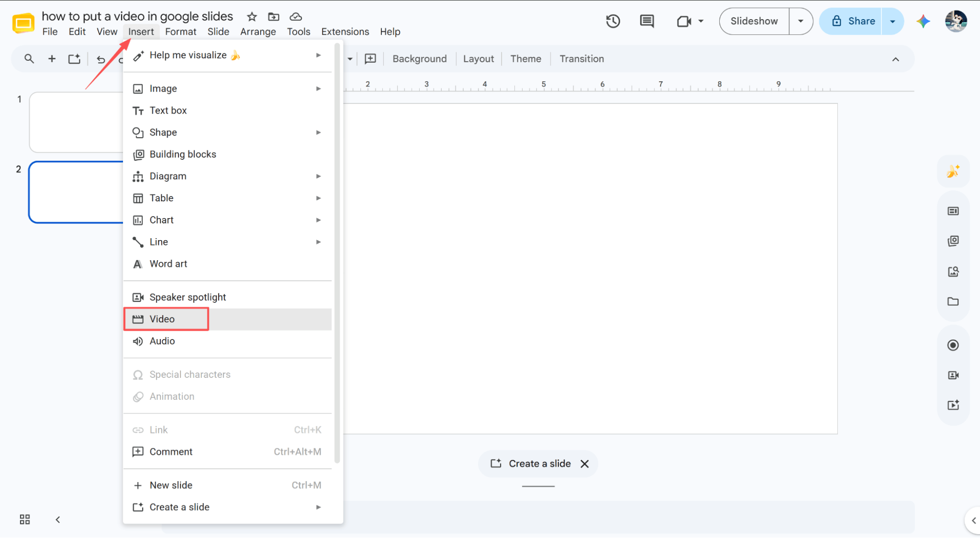This screenshot has height=538, width=980.
Task: Insert Speaker spotlight from menu
Action: point(228,297)
